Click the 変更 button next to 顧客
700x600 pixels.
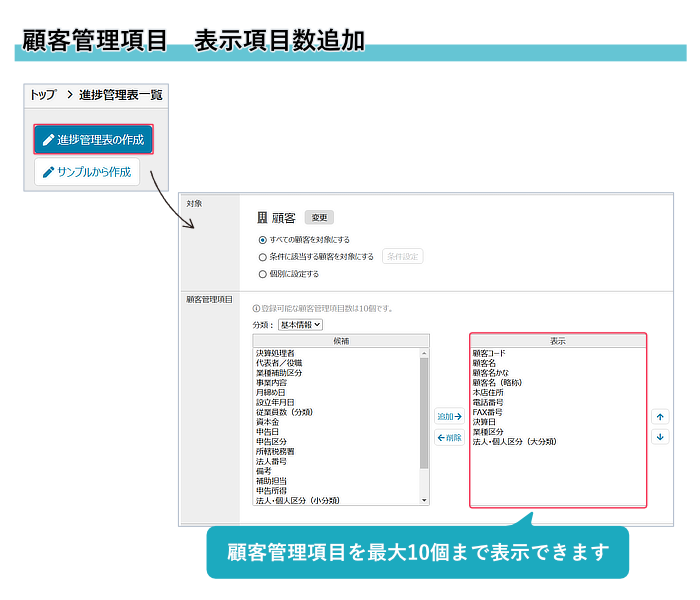click(318, 217)
